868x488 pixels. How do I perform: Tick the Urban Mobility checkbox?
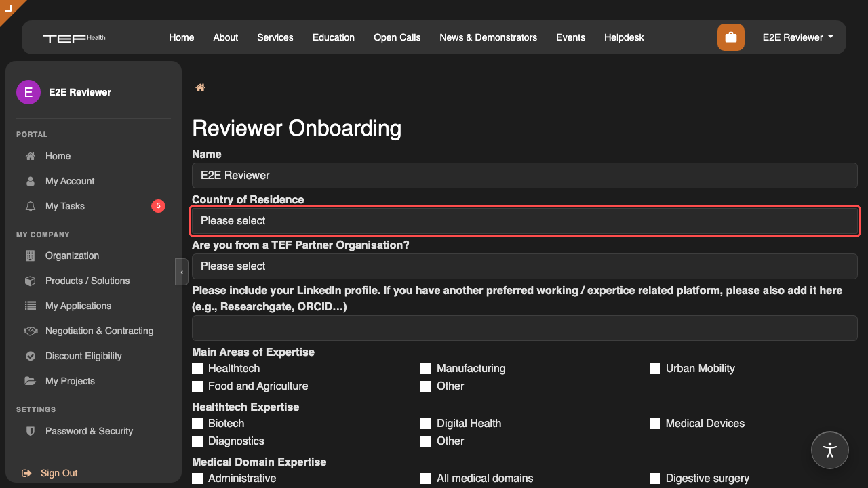pos(655,369)
